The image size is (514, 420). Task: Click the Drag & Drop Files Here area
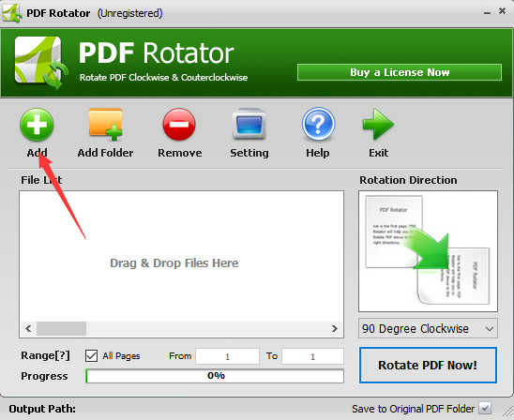(x=174, y=263)
